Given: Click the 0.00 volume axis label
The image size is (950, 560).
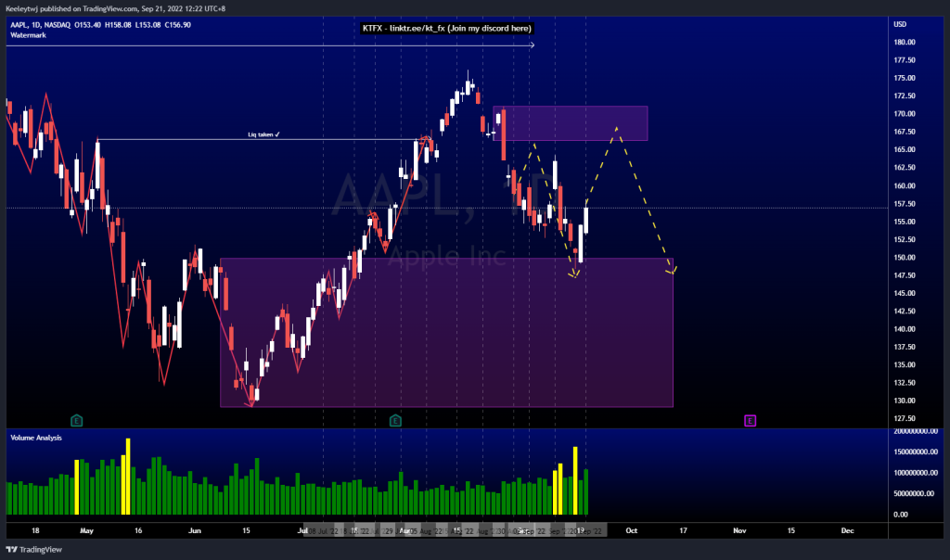Looking at the screenshot, I should click(x=900, y=515).
